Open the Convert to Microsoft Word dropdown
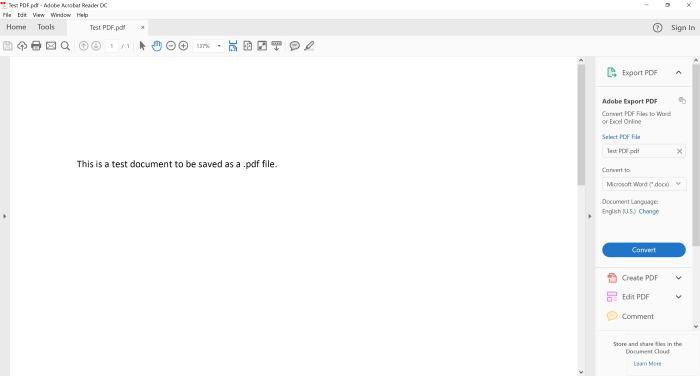The height and width of the screenshot is (376, 700). point(643,184)
